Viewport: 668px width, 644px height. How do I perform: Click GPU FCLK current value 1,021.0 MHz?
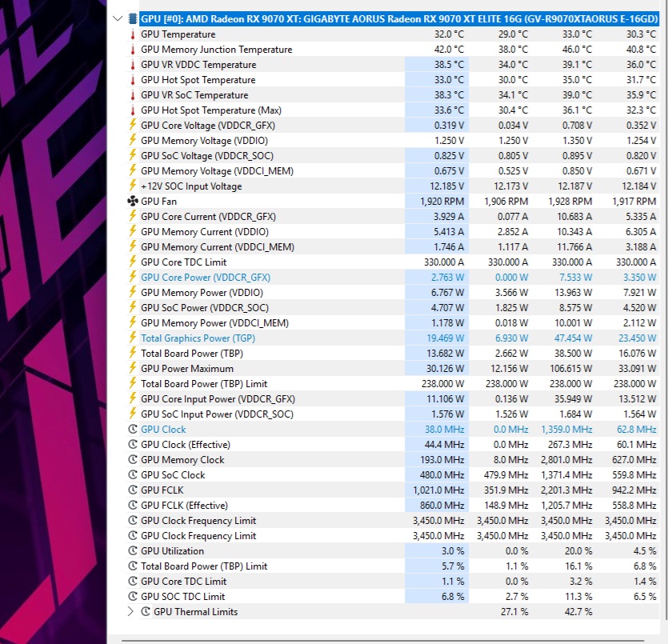click(439, 490)
